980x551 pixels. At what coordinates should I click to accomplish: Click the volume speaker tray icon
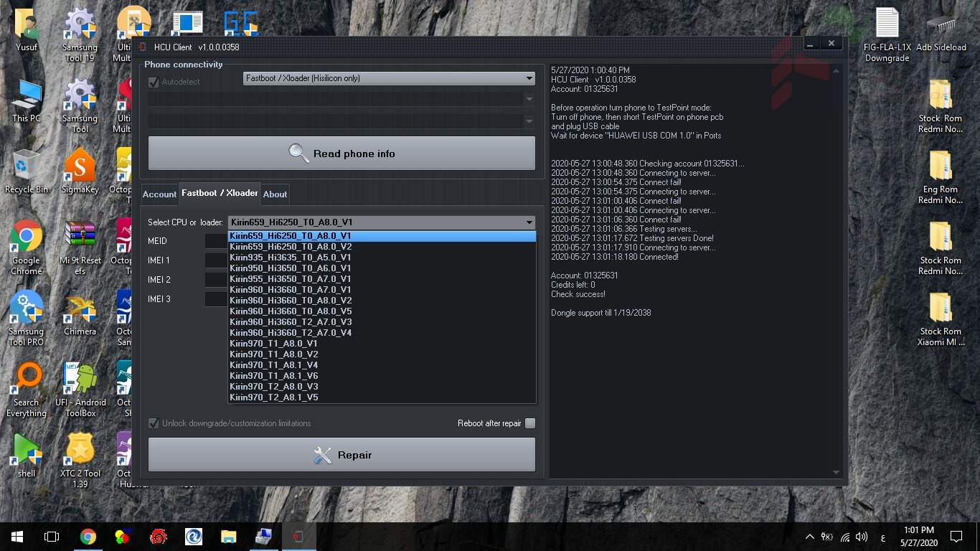click(x=862, y=537)
